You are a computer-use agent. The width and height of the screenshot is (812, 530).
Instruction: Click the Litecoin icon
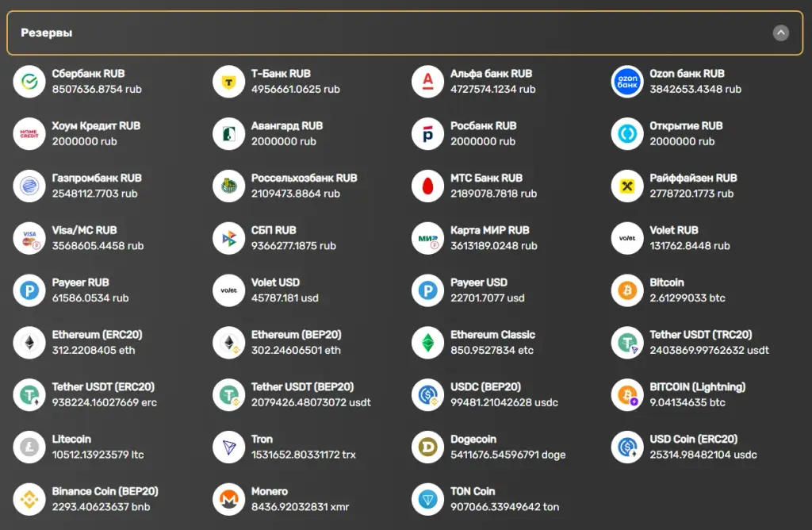click(29, 447)
